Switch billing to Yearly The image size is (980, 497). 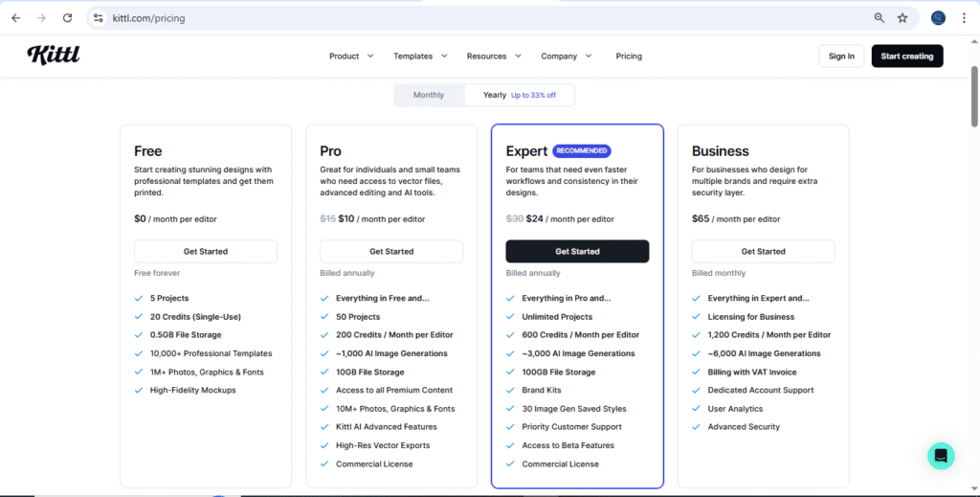520,95
